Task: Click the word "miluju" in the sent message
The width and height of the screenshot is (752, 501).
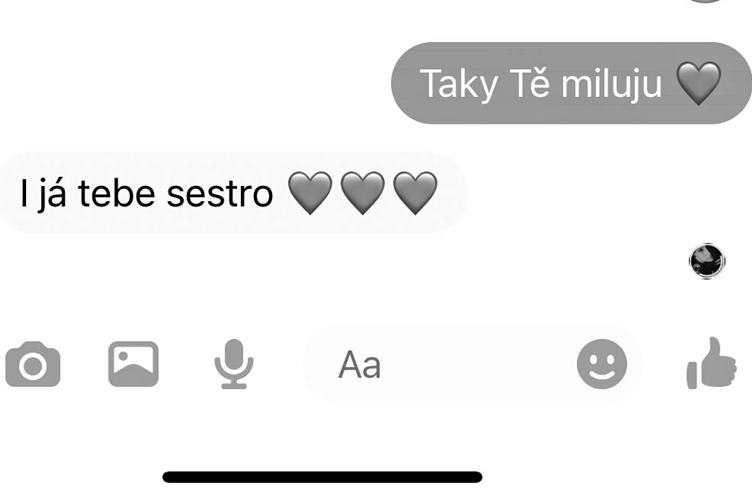Action: coord(611,84)
